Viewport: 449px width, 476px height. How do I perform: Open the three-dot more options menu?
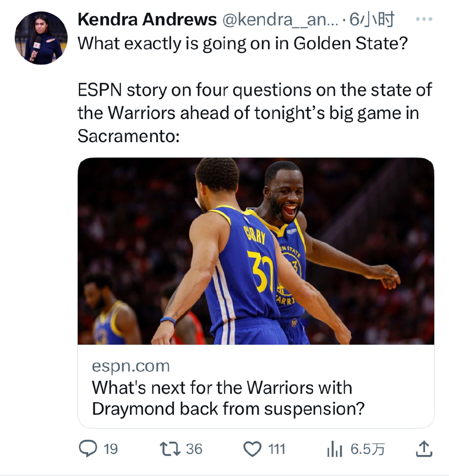(x=424, y=19)
